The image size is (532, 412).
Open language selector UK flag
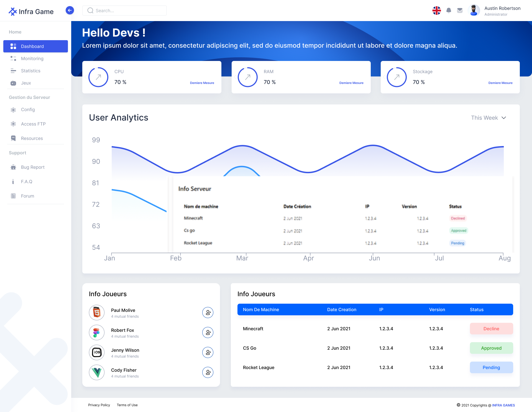437,11
